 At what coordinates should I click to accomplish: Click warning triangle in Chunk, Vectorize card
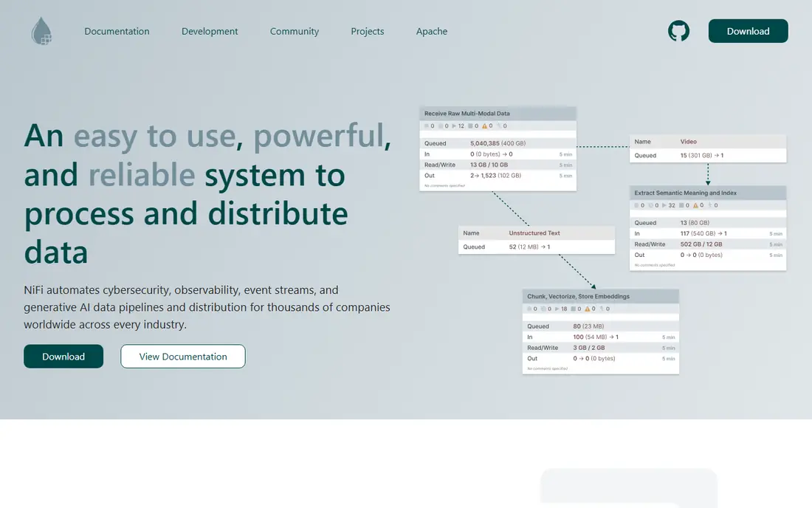click(x=588, y=309)
